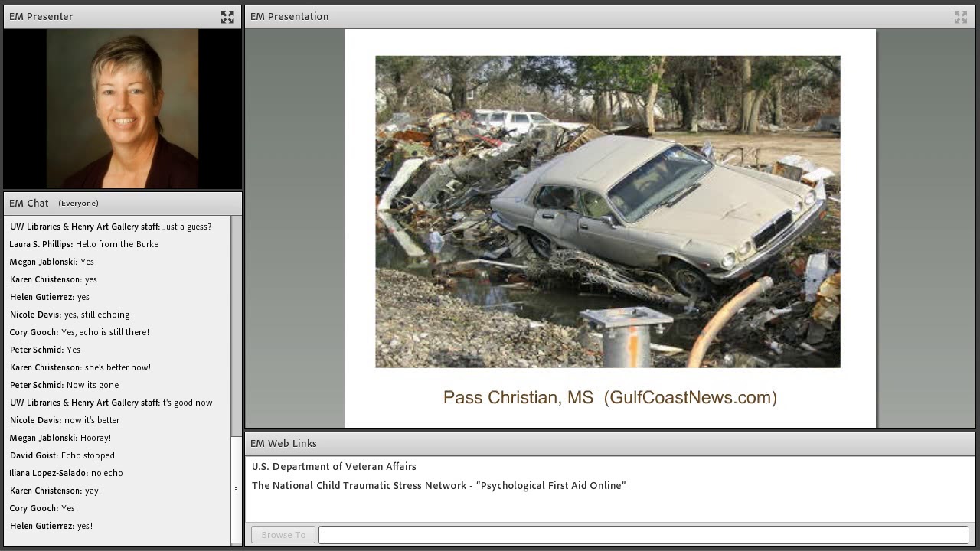This screenshot has width=980, height=551.
Task: Open U.S. Department of Veteran Affairs link
Action: [x=334, y=466]
